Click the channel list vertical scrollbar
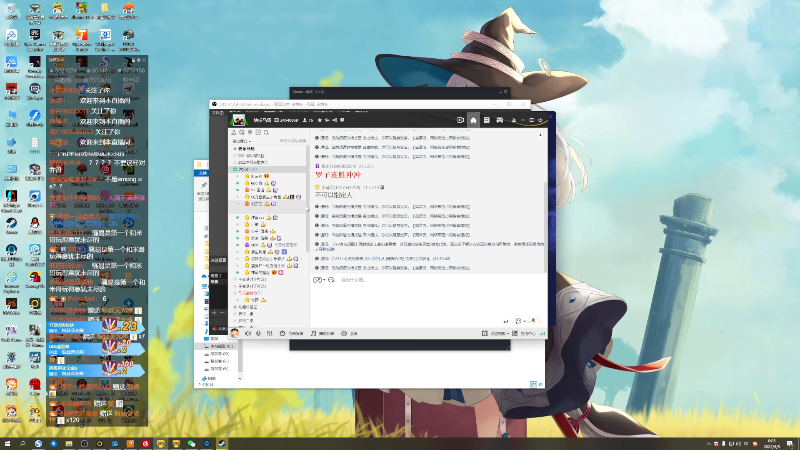800x450 pixels. point(308,199)
